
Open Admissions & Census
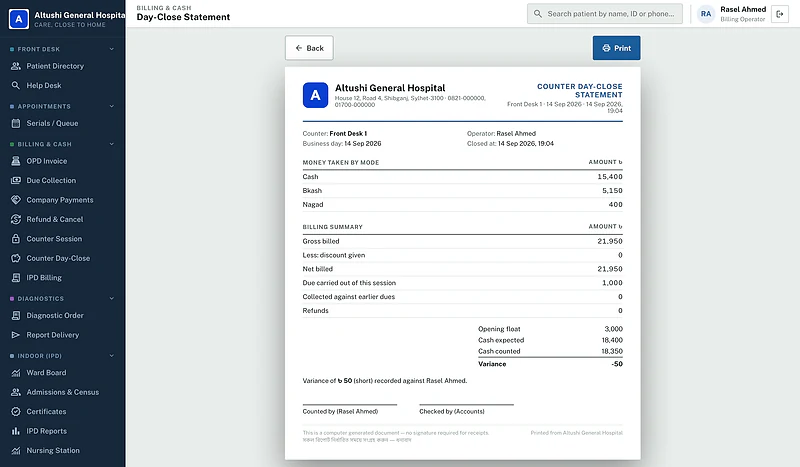tap(62, 392)
